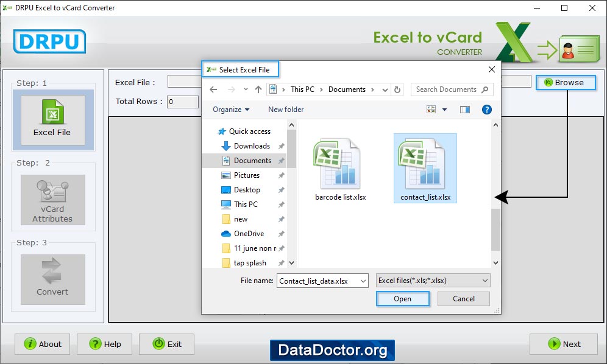607x364 pixels.
Task: Open recent locations dropdown arrow
Action: 246,89
